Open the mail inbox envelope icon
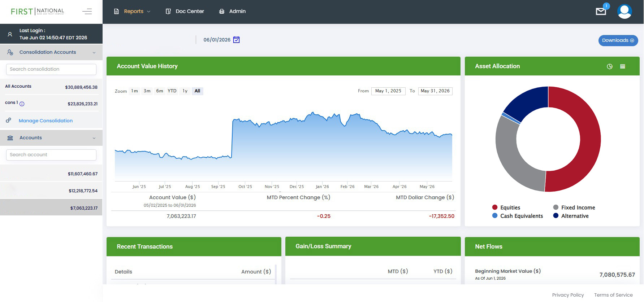 point(601,12)
